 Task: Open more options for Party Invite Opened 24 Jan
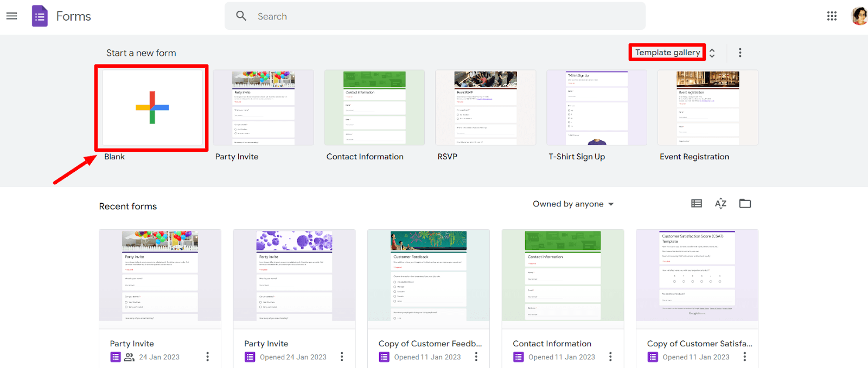342,357
